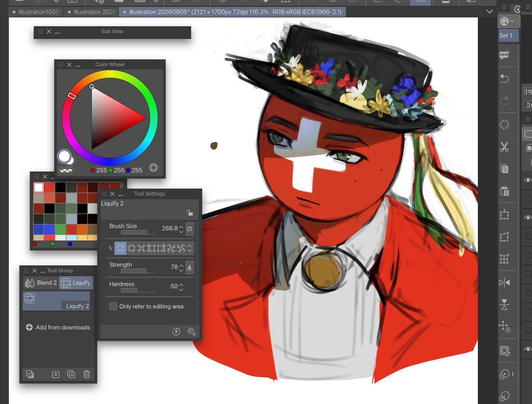Click Strength pen pressure settings button
The image size is (532, 404).
189,267
